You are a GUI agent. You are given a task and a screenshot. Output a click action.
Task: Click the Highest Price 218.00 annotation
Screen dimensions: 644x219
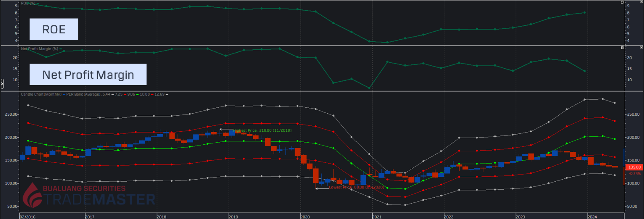coord(262,131)
